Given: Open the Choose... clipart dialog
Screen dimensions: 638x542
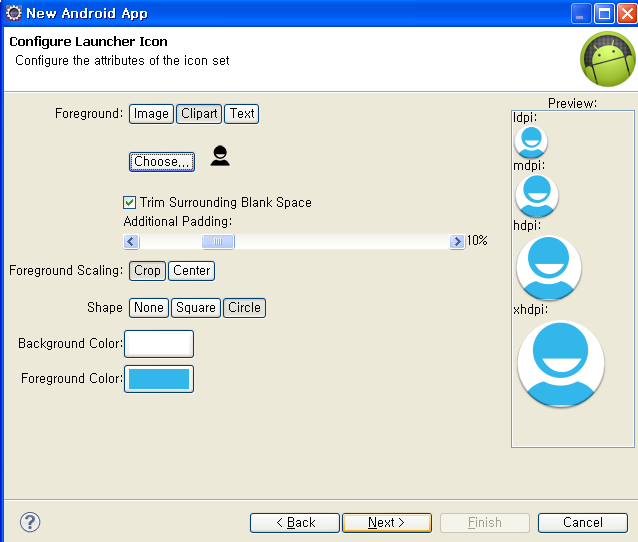Looking at the screenshot, I should click(x=162, y=162).
